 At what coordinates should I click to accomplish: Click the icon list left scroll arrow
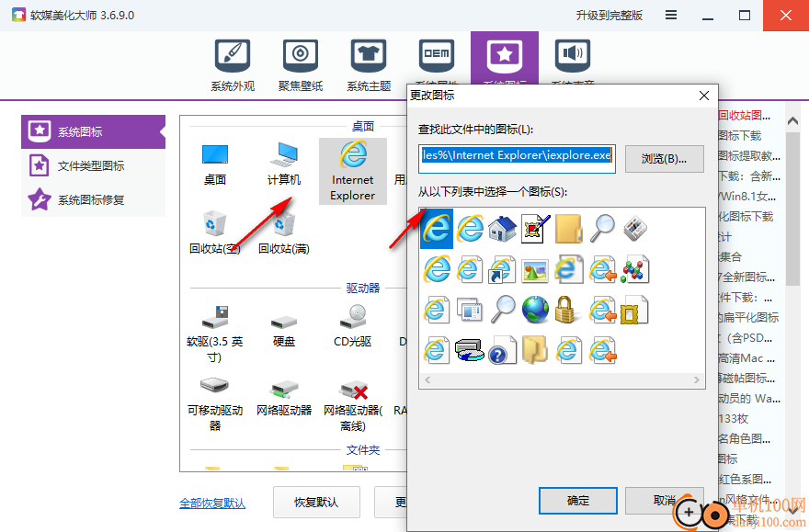[x=427, y=379]
